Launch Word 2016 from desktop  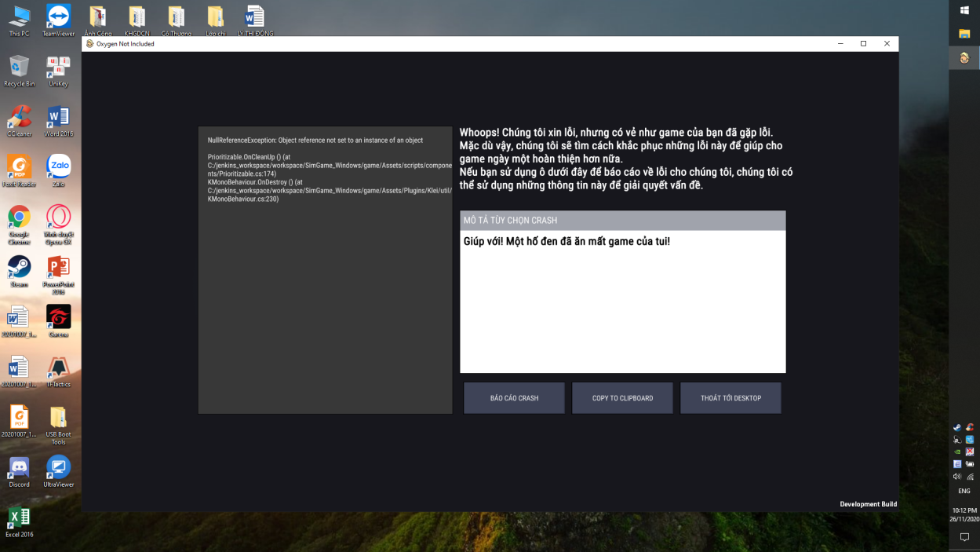coord(59,122)
